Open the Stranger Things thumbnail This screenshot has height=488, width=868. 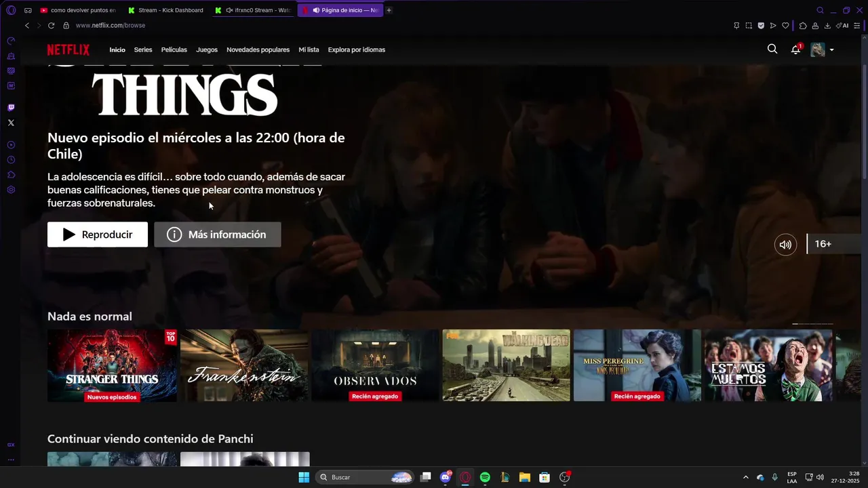pyautogui.click(x=112, y=365)
